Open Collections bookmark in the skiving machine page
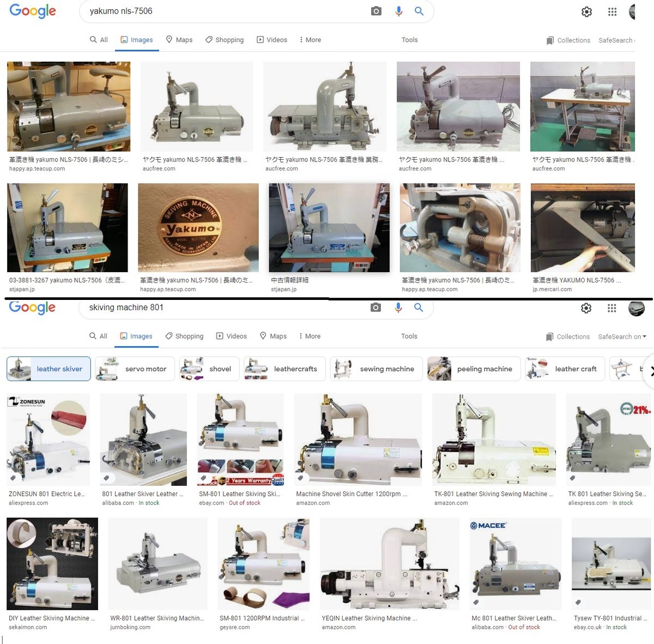This screenshot has height=644, width=654. coord(568,336)
